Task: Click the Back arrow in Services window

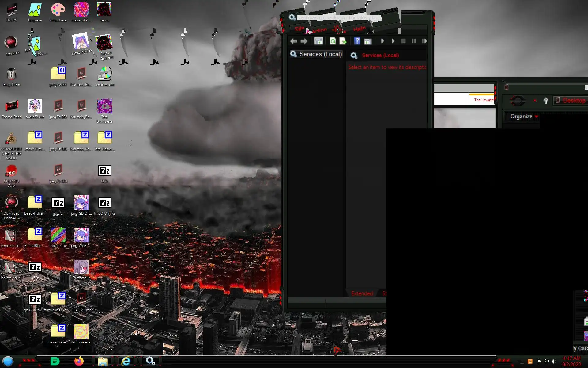Action: (293, 41)
